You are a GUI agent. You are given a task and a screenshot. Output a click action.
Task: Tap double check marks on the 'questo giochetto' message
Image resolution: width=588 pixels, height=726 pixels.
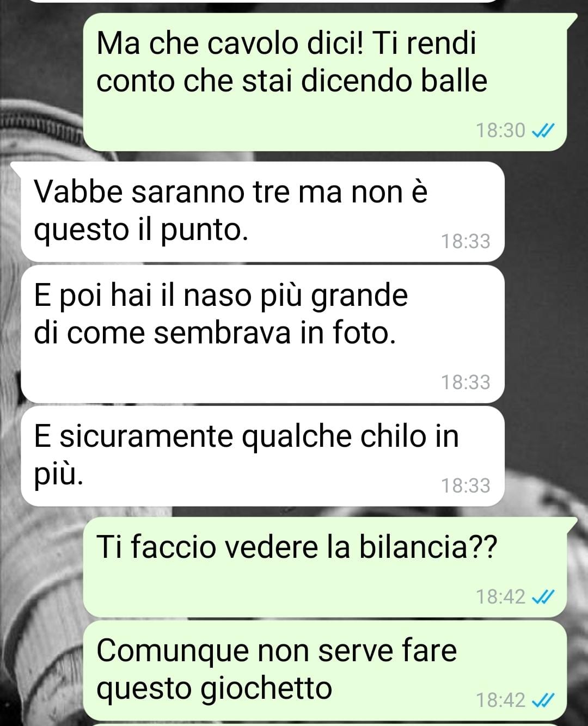[x=542, y=700]
